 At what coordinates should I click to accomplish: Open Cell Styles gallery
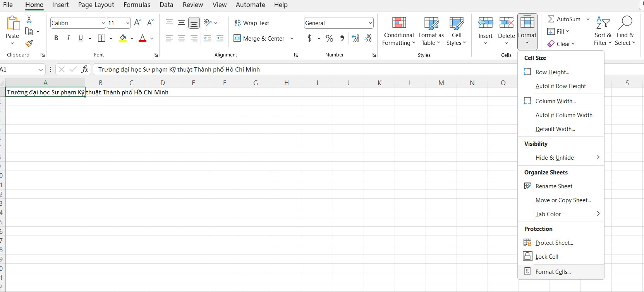[x=457, y=31]
